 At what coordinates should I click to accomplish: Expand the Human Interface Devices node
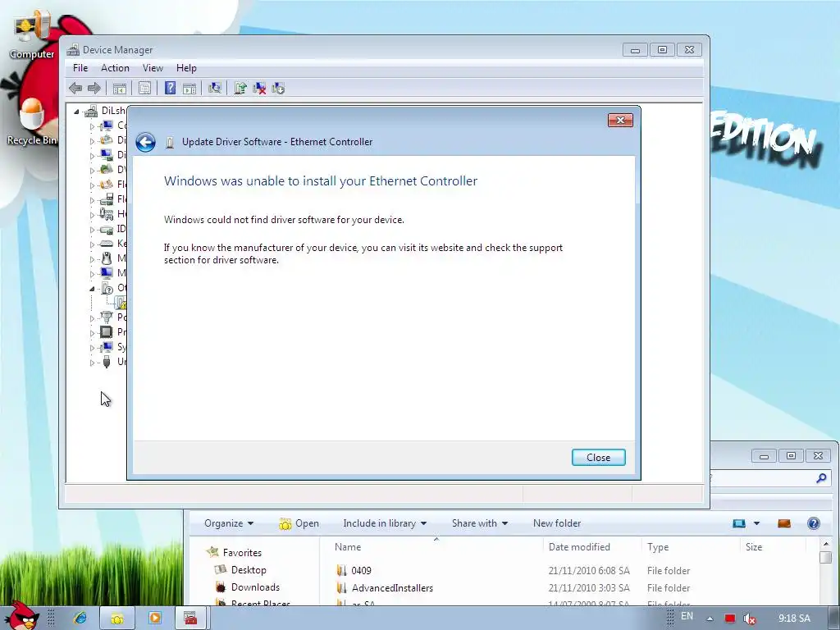(92, 215)
